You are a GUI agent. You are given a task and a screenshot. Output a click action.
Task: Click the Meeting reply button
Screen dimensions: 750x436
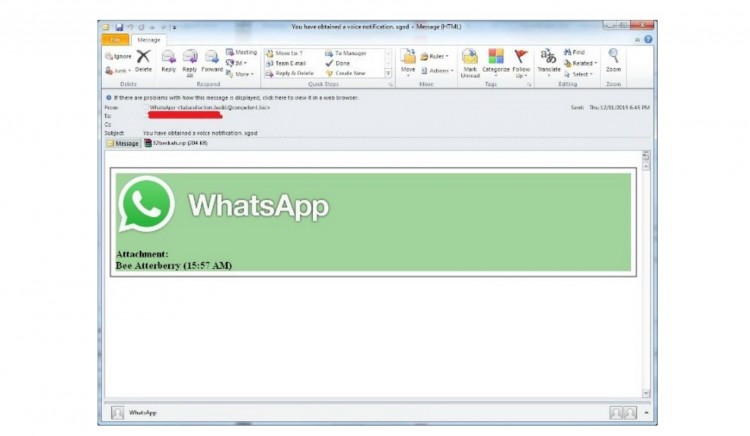[x=242, y=52]
